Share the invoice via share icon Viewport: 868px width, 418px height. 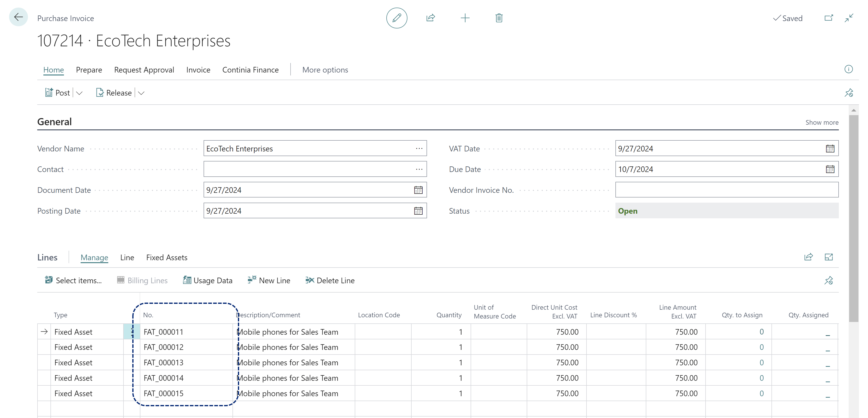point(431,18)
